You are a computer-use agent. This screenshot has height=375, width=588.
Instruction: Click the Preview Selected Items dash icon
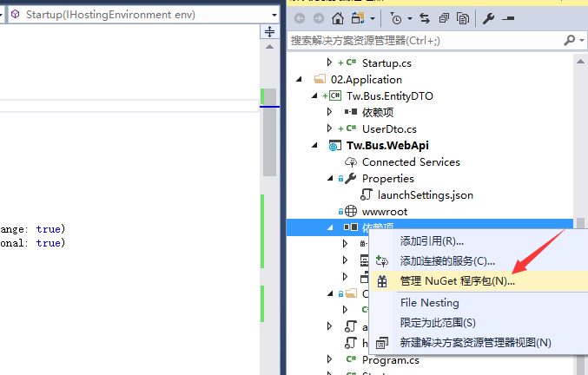(508, 18)
